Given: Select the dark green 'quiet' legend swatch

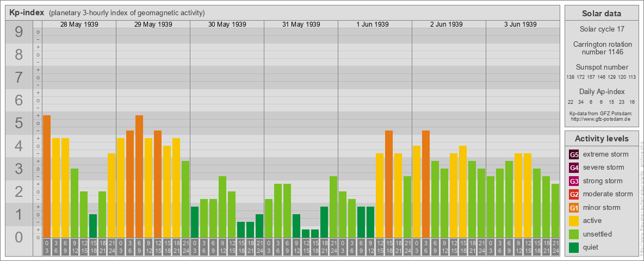Looking at the screenshot, I should tap(574, 247).
